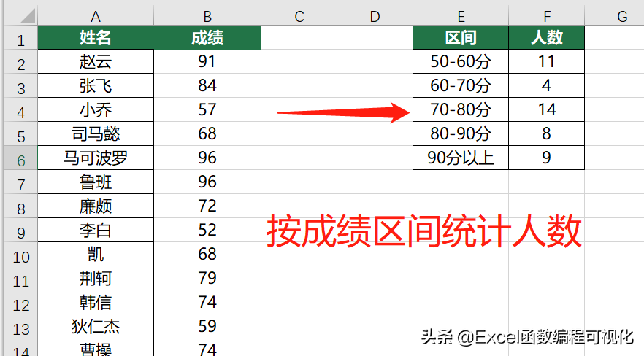Screen dimensions: 644x356
Task: Select the row 13 header
Action: [x=21, y=327]
